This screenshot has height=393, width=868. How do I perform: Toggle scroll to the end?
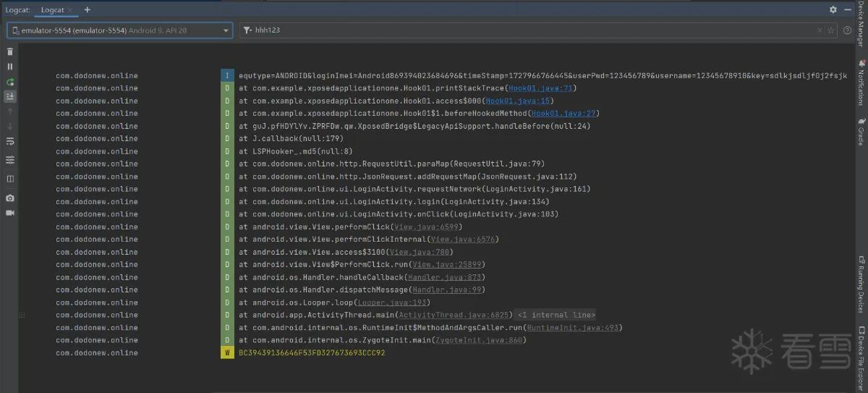[x=10, y=96]
